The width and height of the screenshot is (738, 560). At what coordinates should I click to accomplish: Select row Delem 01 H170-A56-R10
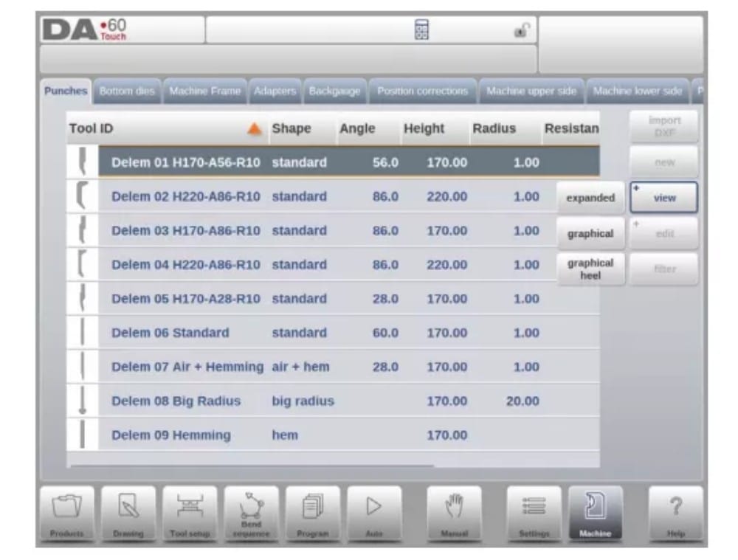pyautogui.click(x=334, y=162)
